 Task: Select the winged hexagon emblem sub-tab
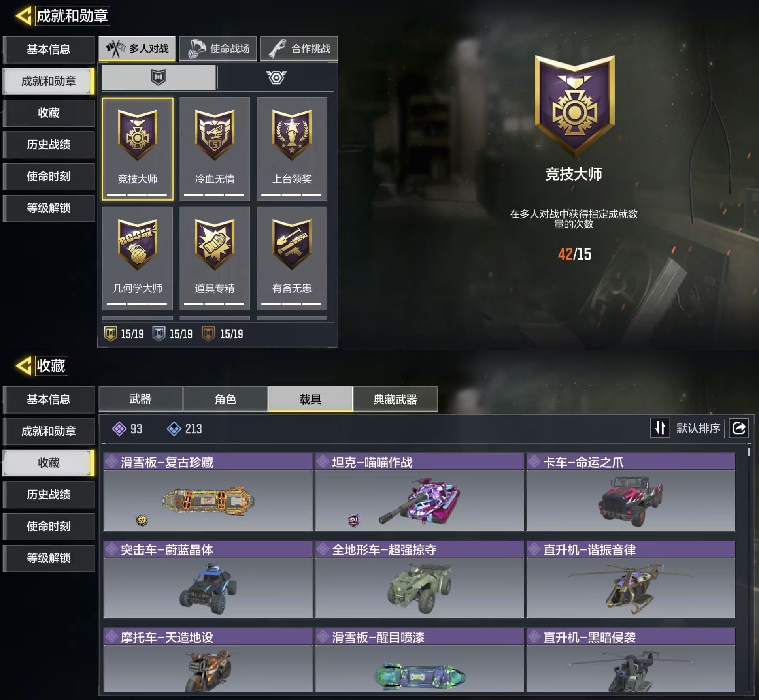[x=276, y=77]
